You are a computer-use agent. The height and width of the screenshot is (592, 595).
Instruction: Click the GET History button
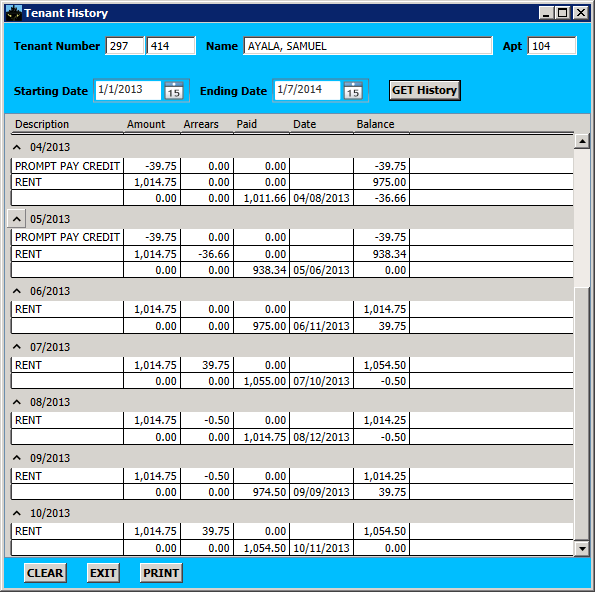[x=425, y=90]
